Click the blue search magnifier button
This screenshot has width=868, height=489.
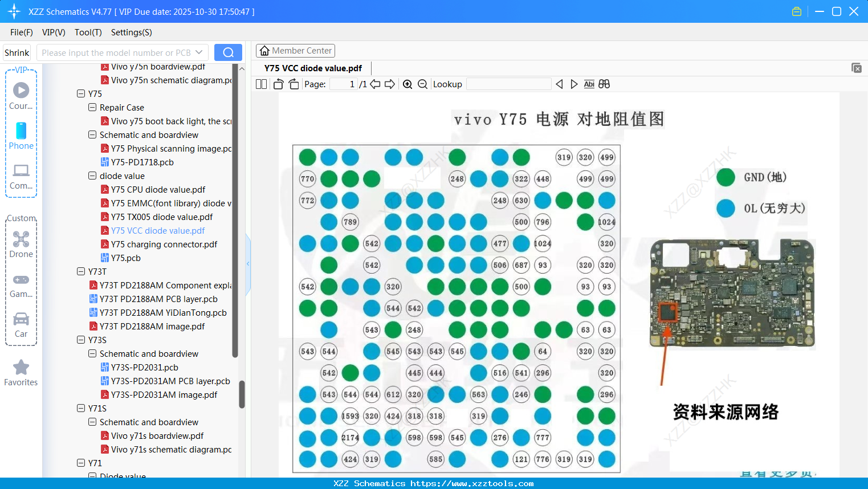pyautogui.click(x=228, y=52)
